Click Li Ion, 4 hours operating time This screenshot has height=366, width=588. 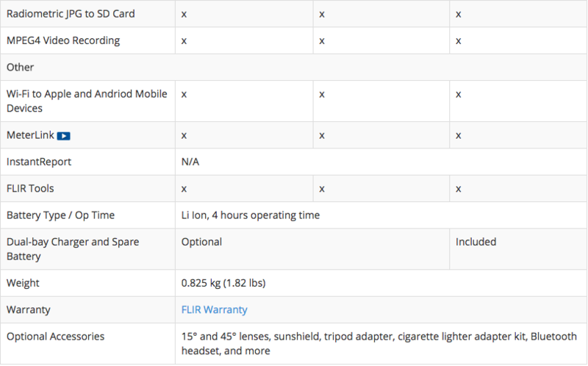coord(251,215)
